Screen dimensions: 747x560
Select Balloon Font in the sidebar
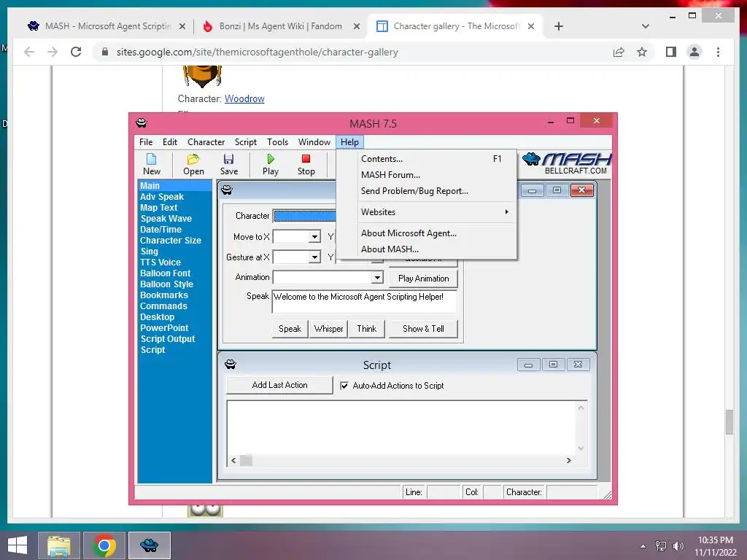pyautogui.click(x=166, y=273)
